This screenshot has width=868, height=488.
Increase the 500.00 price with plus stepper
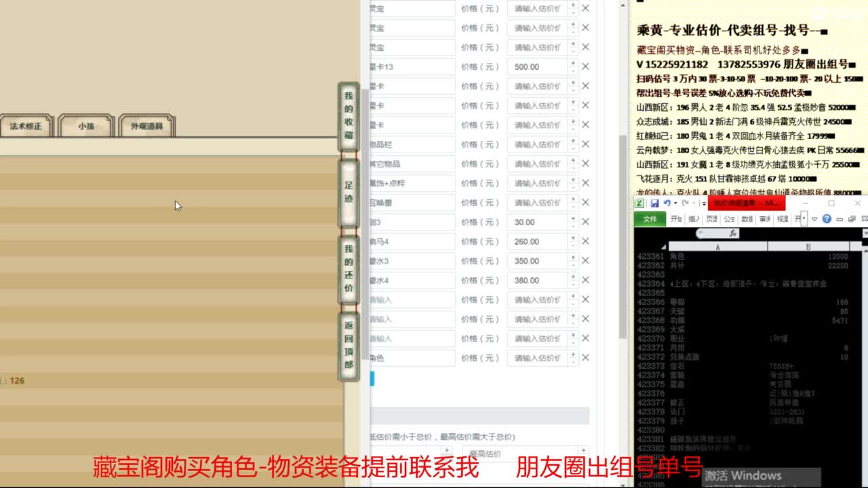click(x=573, y=63)
